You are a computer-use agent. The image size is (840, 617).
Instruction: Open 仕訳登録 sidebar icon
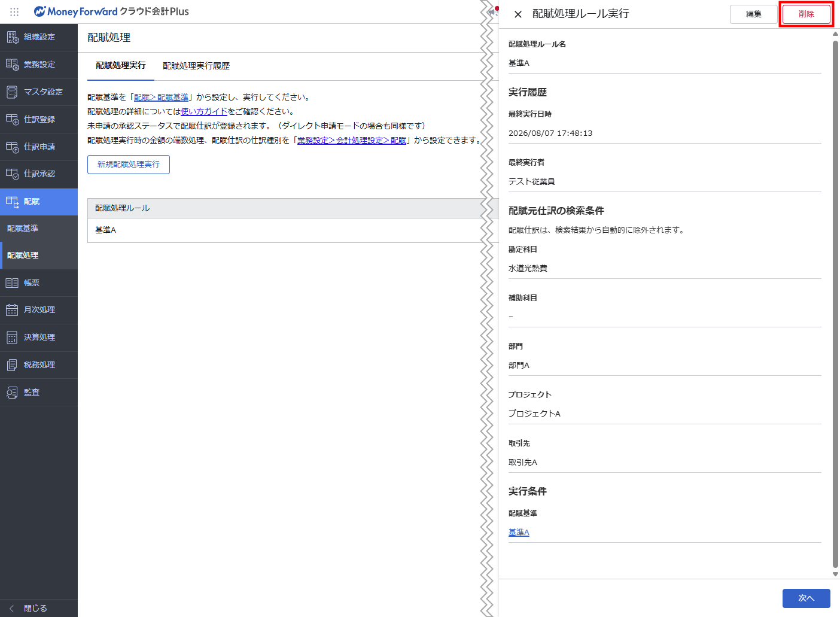(x=13, y=120)
